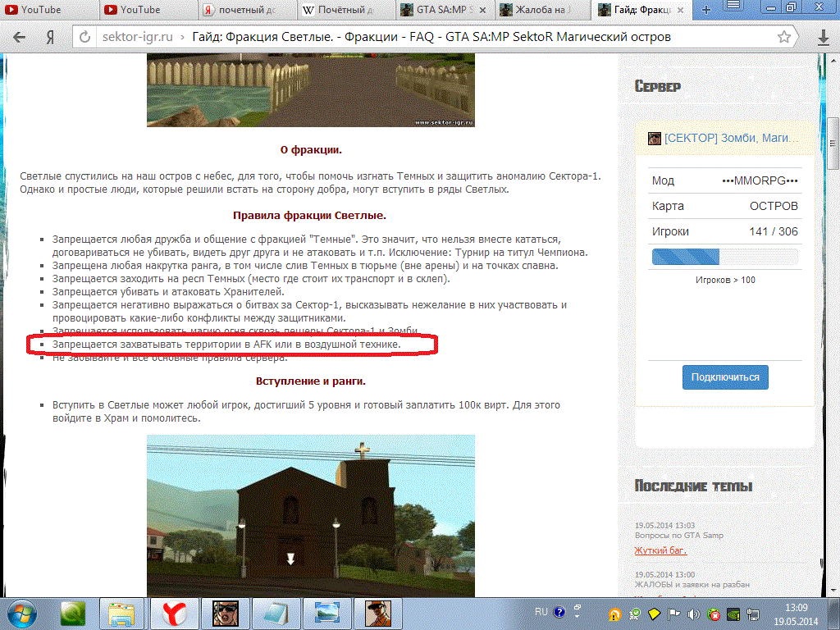Click the 'Сервер' sidebar heading
840x630 pixels.
(x=658, y=86)
